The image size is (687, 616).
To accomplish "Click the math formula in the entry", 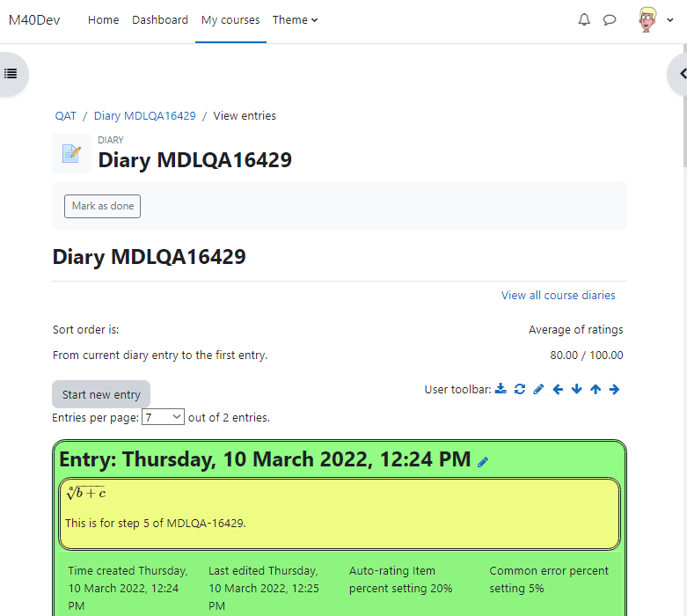I will (x=86, y=493).
